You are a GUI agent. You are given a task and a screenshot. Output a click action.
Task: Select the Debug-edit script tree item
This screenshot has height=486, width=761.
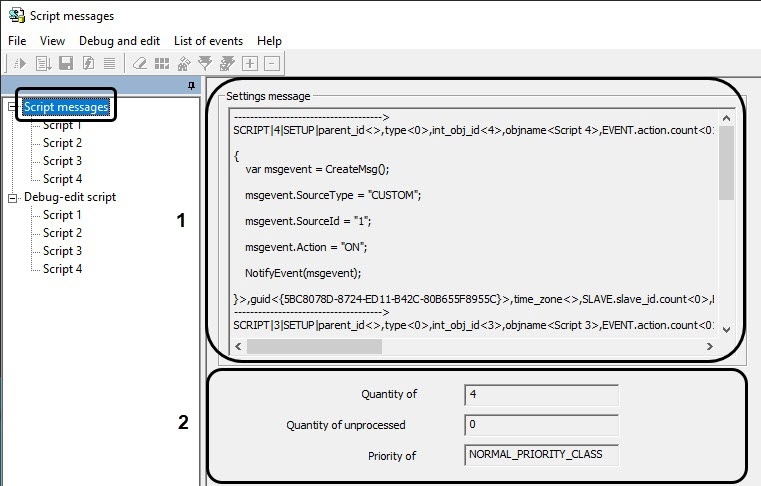(70, 197)
